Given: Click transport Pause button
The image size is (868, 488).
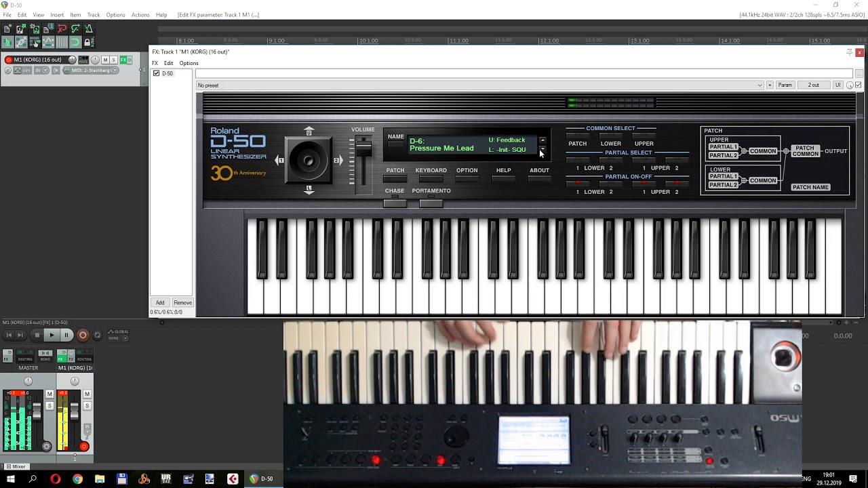Looking at the screenshot, I should [66, 335].
